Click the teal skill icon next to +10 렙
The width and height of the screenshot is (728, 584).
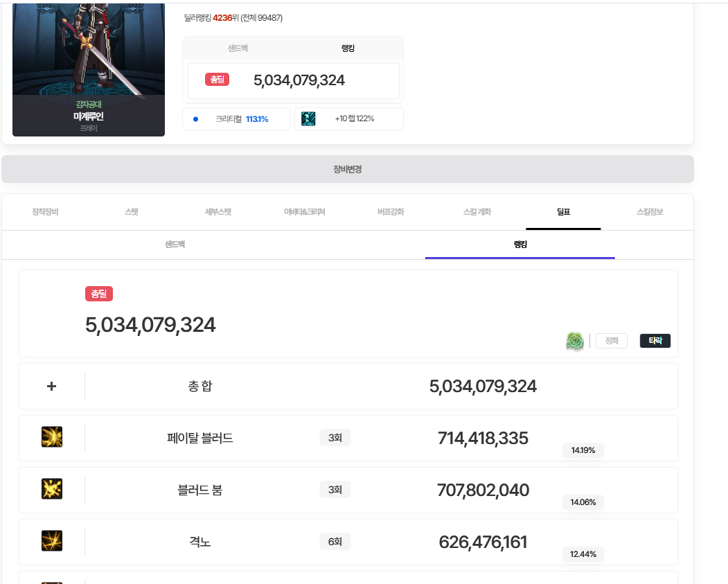(309, 118)
